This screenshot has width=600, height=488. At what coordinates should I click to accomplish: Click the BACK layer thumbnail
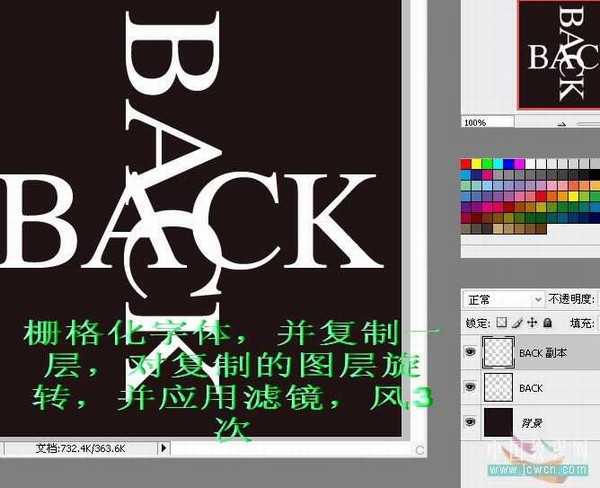pyautogui.click(x=497, y=387)
